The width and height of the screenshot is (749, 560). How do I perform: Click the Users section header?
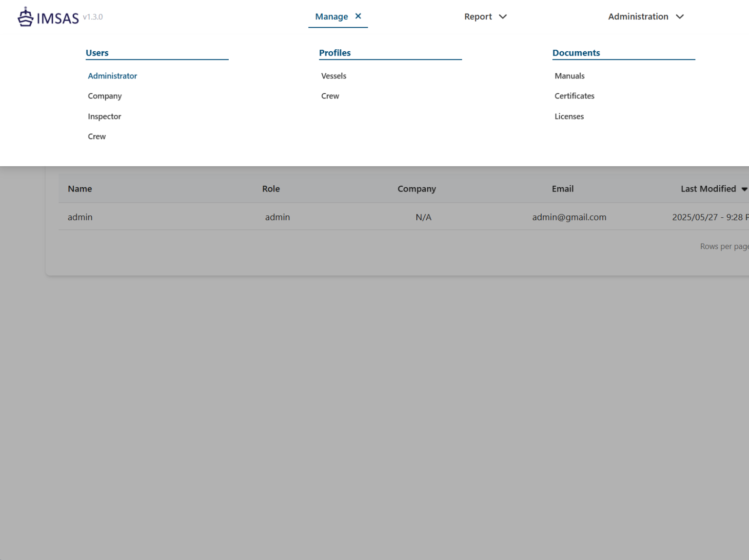[97, 53]
